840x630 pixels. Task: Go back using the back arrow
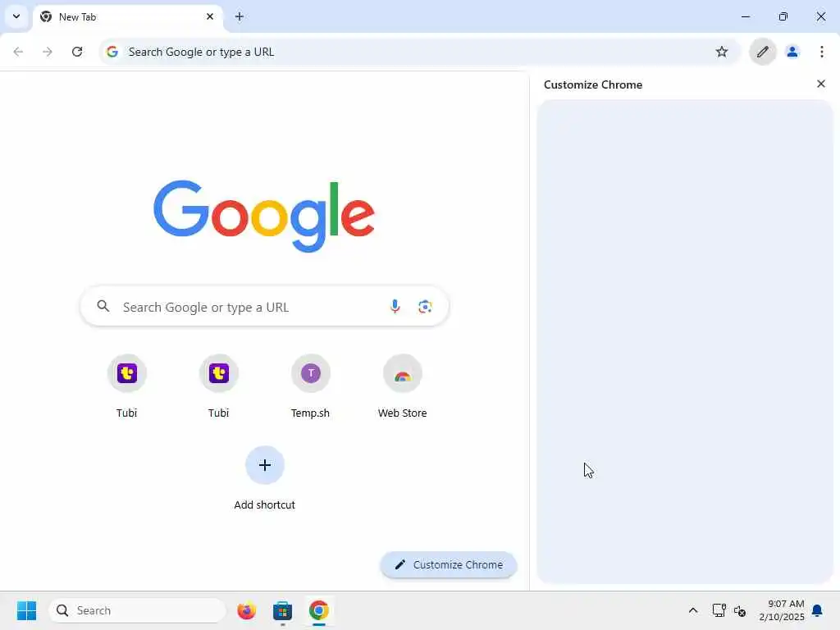18,52
